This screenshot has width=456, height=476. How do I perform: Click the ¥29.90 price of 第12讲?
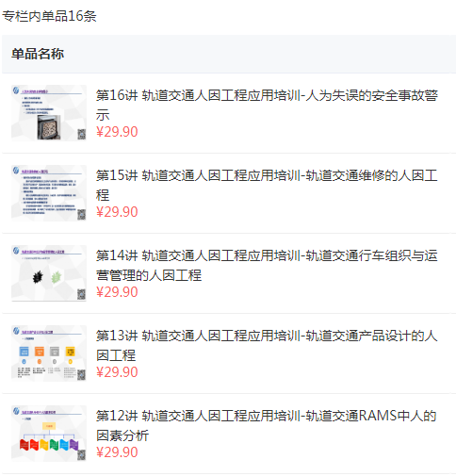click(117, 452)
